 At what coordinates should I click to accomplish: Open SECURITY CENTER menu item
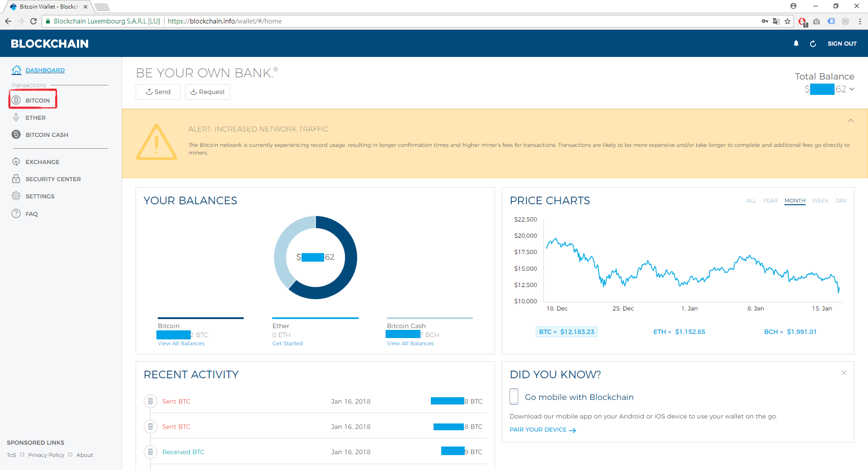(53, 179)
